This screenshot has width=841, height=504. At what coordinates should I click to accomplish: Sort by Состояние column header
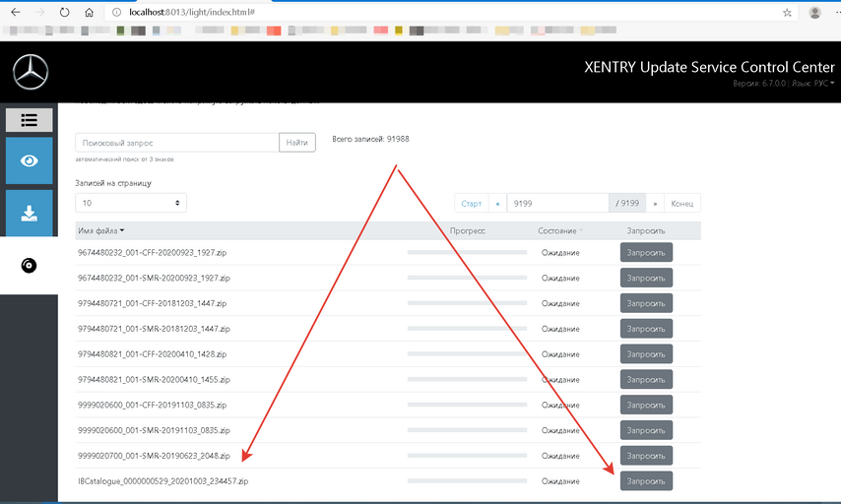pyautogui.click(x=560, y=230)
